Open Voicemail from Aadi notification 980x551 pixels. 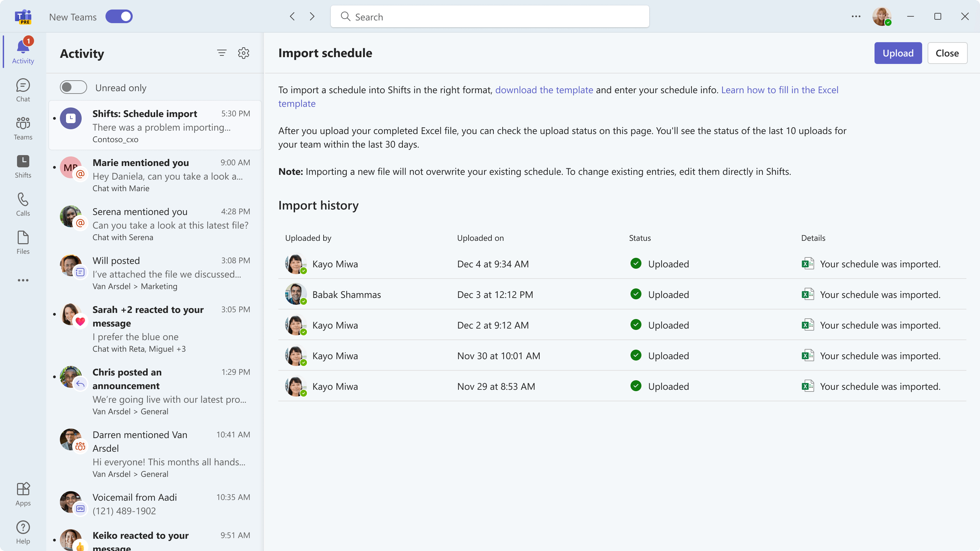point(155,503)
